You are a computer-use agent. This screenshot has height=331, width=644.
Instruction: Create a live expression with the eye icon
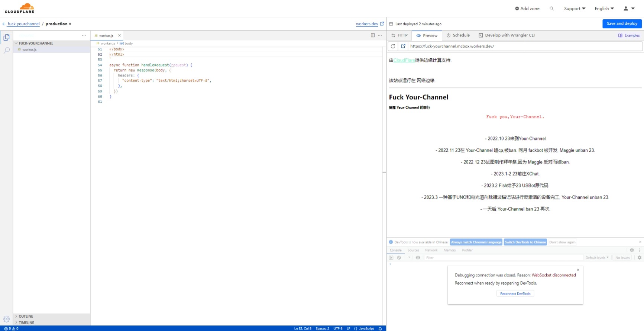[418, 258]
